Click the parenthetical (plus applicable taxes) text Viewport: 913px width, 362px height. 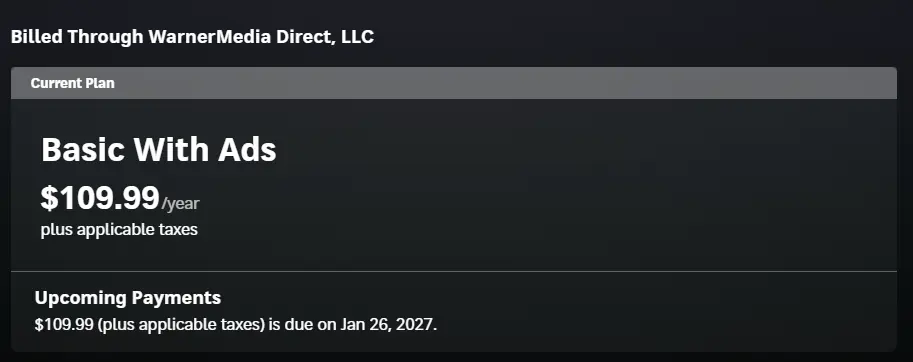click(181, 325)
